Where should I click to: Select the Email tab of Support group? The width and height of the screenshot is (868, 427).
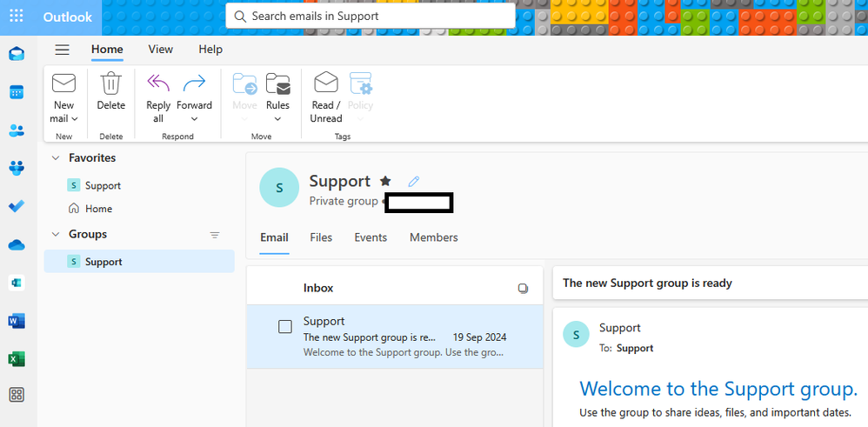coord(275,237)
